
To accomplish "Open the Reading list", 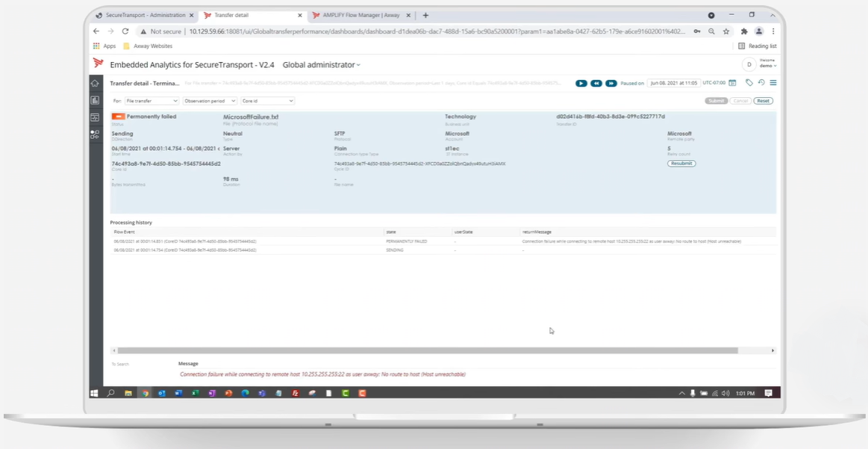I will (x=758, y=46).
